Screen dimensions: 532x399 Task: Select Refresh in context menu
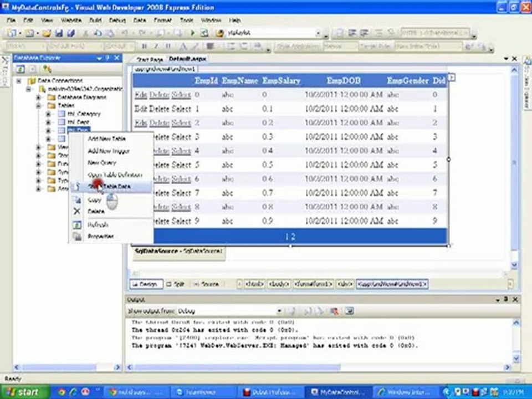click(x=98, y=224)
